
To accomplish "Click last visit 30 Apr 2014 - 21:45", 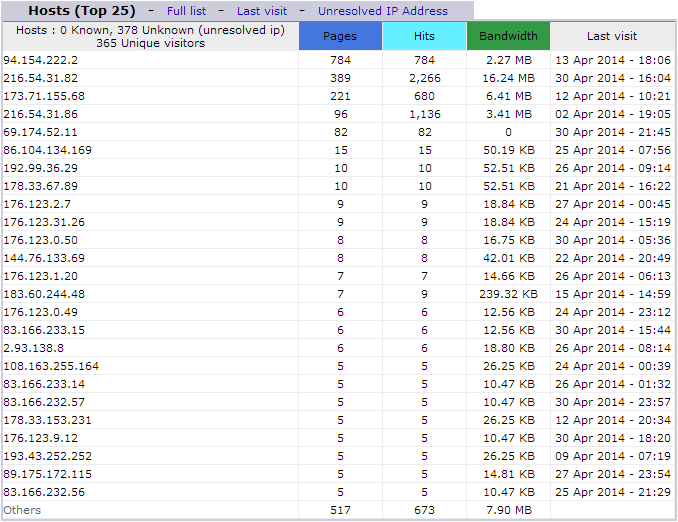I will (x=613, y=132).
